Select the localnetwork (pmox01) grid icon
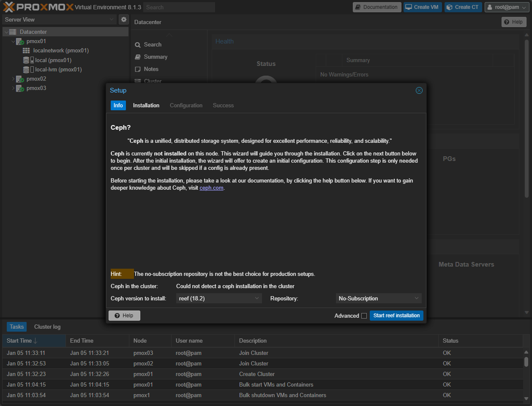Viewport: 532px width, 406px height. point(26,51)
